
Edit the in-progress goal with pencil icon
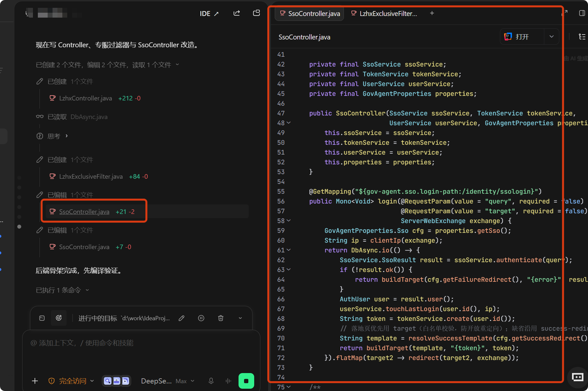point(182,318)
